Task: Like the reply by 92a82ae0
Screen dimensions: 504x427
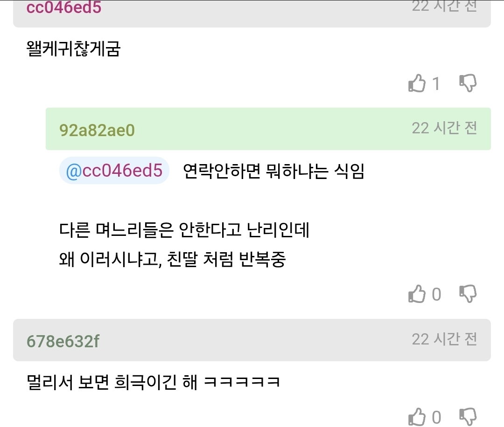Action: tap(417, 294)
